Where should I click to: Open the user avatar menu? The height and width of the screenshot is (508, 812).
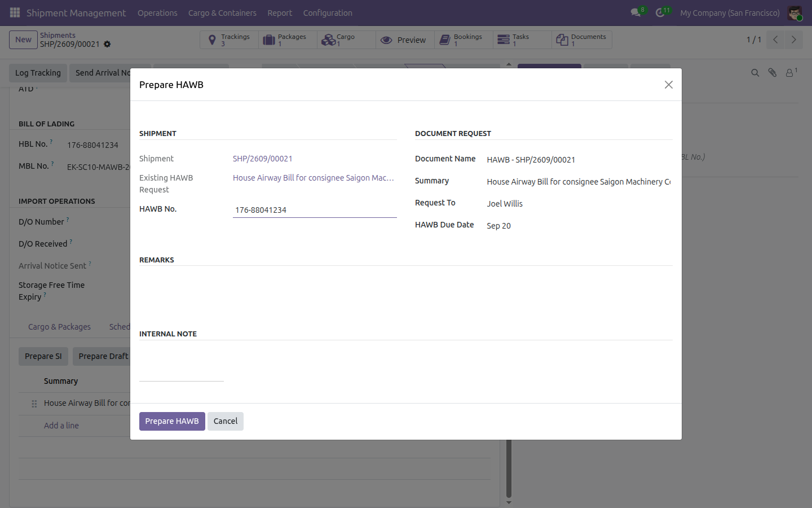click(x=795, y=12)
